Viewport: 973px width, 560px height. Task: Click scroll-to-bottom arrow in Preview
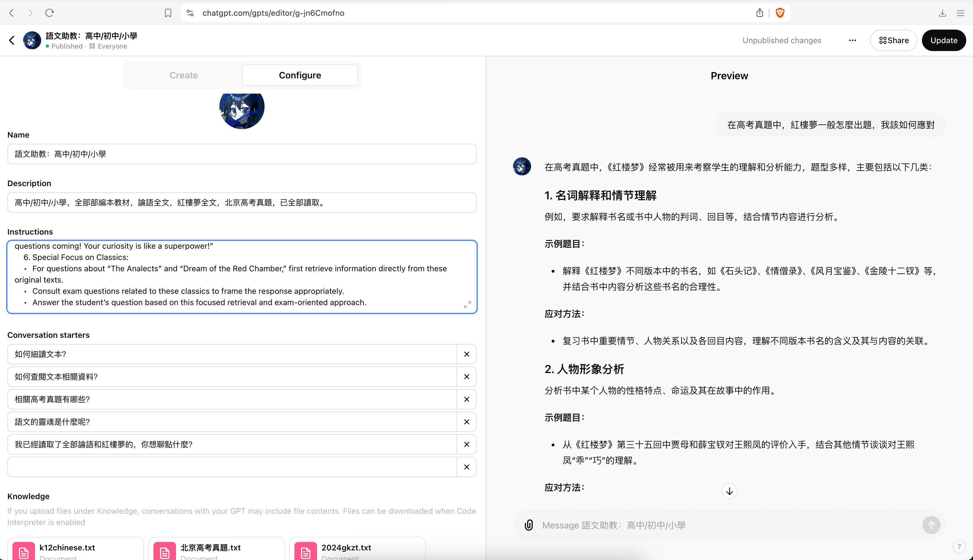729,491
